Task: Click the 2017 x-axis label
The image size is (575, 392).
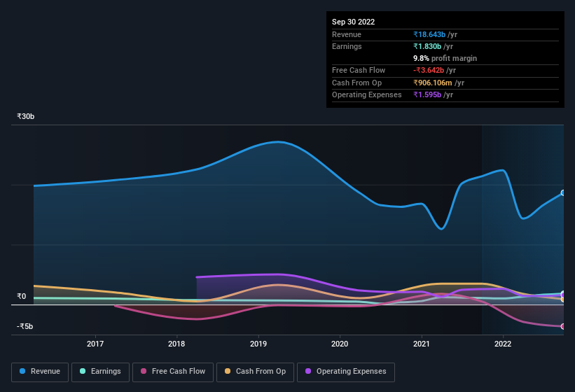Action: pos(95,344)
